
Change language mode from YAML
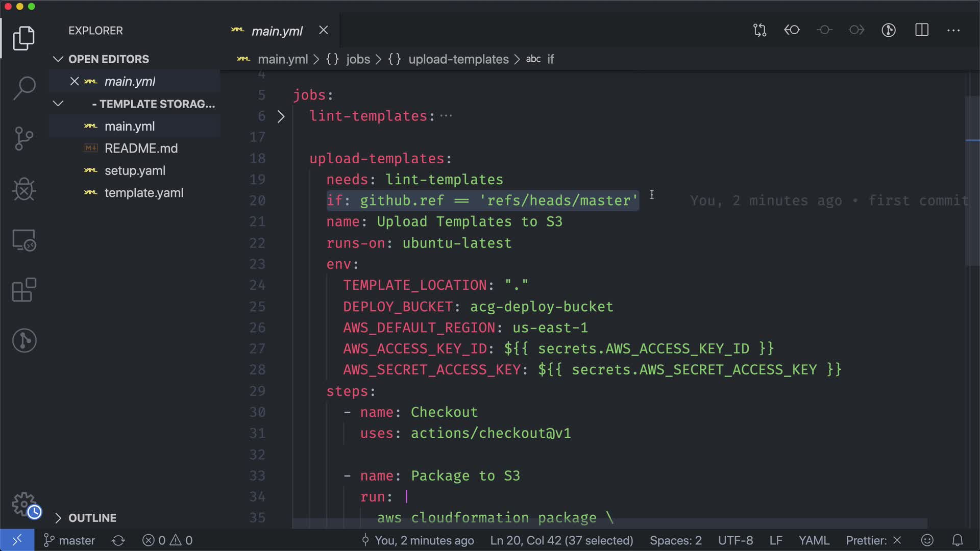click(x=814, y=540)
